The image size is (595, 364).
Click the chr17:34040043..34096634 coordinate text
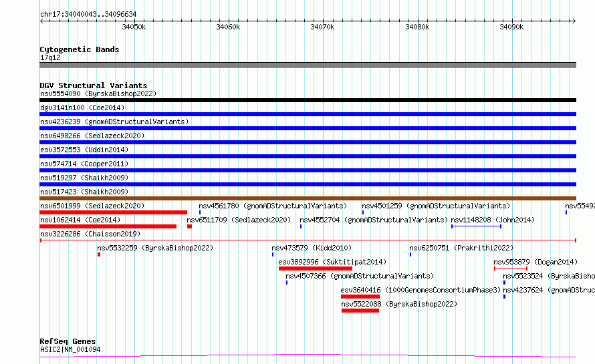click(x=88, y=14)
